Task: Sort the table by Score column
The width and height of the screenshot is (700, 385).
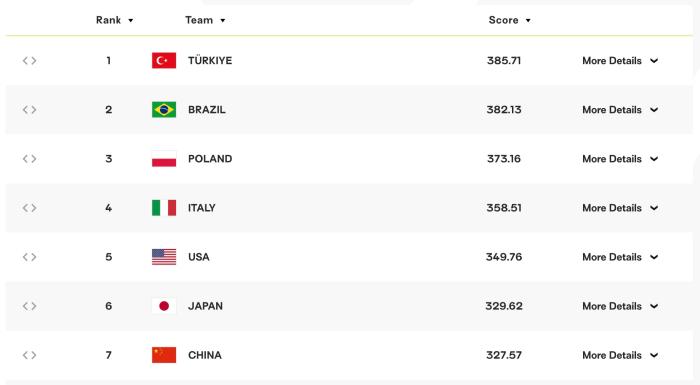Action: coord(510,20)
